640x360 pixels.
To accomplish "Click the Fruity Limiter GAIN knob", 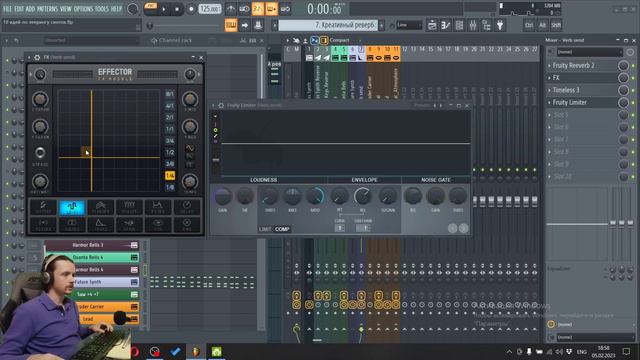I will 222,197.
